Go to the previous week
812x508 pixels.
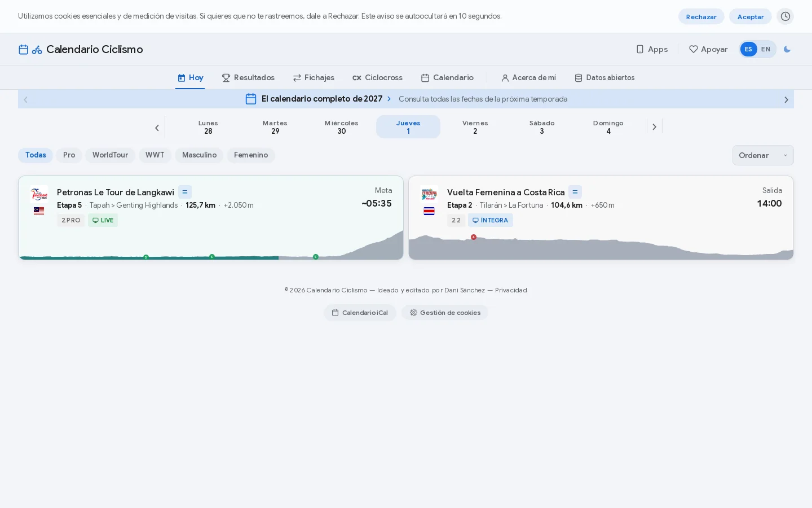click(157, 128)
